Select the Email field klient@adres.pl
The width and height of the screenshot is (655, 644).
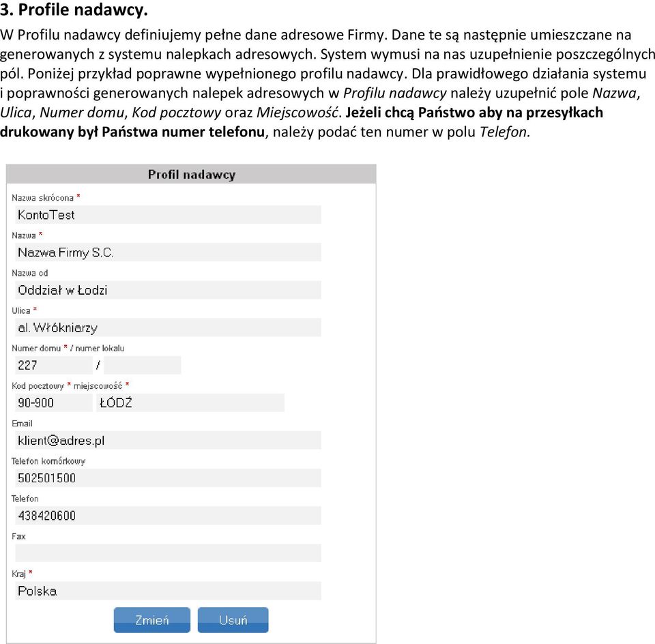(x=168, y=440)
